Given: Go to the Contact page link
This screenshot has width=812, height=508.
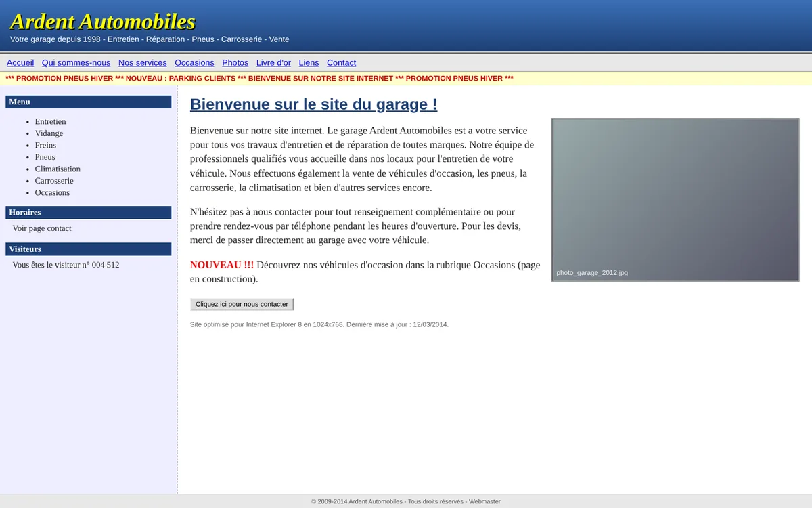Looking at the screenshot, I should click(341, 62).
